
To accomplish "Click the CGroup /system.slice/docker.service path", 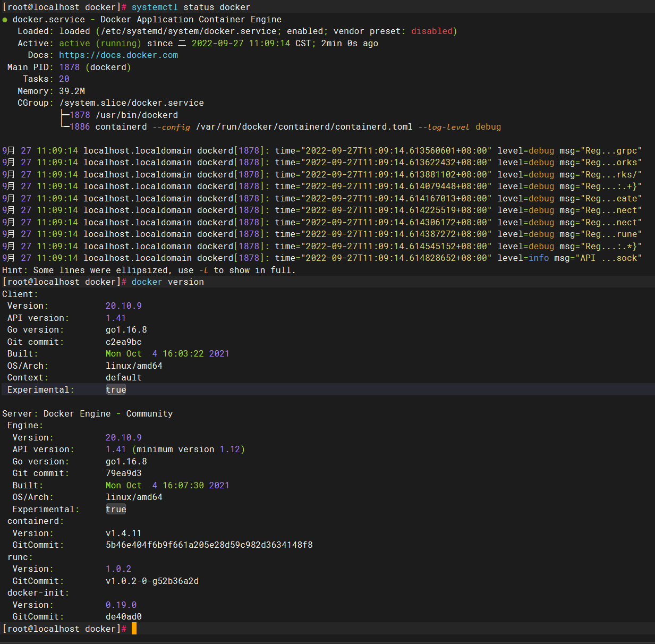I will coord(131,103).
